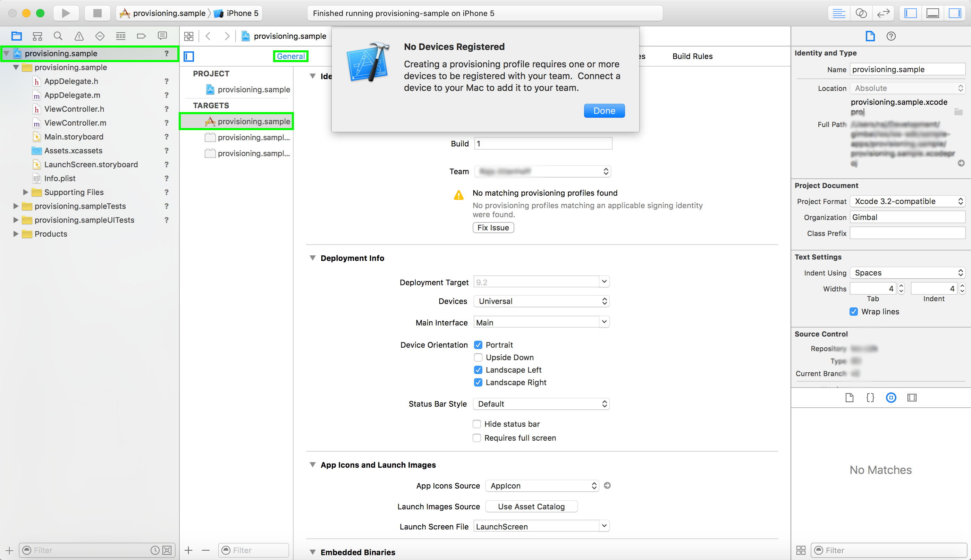This screenshot has height=560, width=971.
Task: Open the find navigator magnifier icon
Action: pos(58,36)
